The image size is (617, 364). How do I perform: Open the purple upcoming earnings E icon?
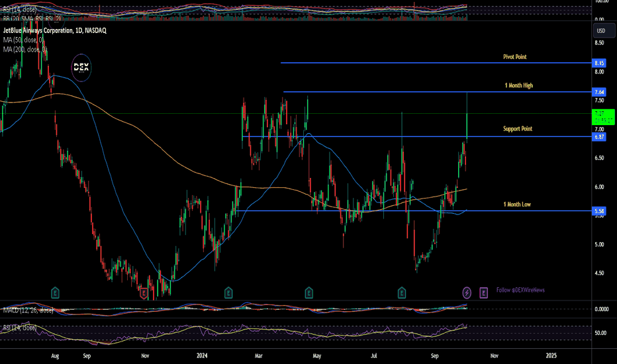coord(484,293)
